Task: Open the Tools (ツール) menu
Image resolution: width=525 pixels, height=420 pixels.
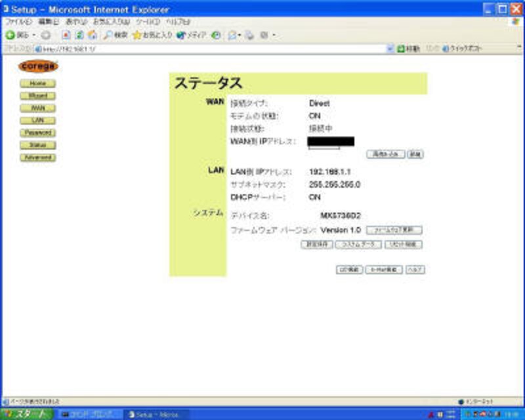Action: coord(148,22)
